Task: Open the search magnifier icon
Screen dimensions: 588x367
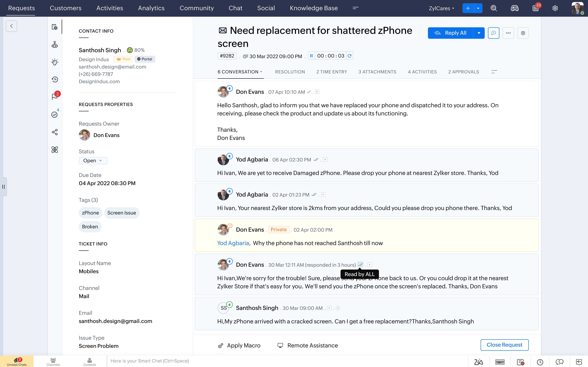Action: click(493, 8)
